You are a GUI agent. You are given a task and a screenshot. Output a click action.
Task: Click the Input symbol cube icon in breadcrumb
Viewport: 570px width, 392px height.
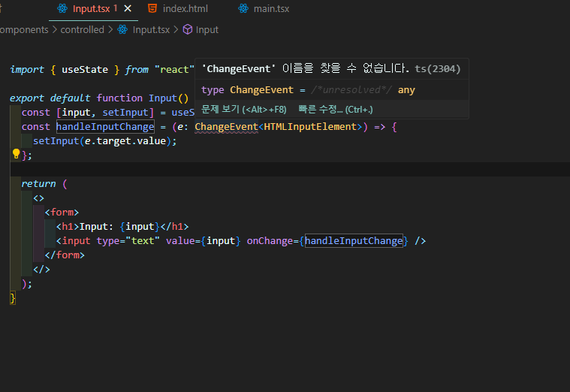point(187,30)
